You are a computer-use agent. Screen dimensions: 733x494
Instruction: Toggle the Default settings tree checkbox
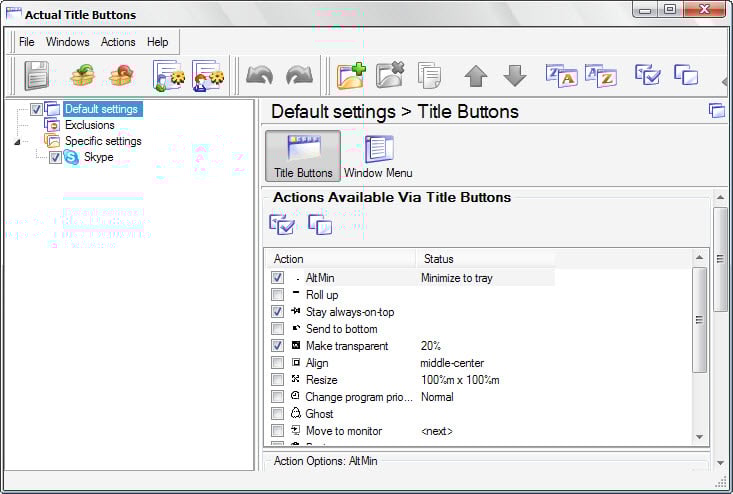tap(36, 109)
